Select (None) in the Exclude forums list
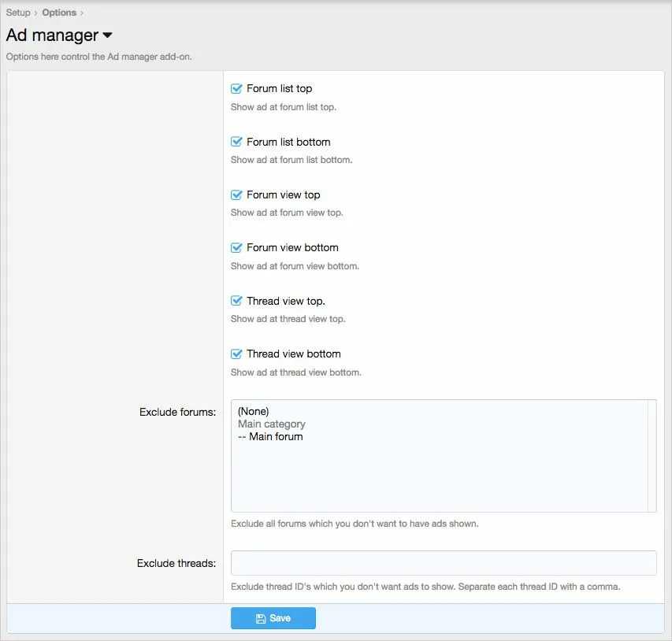The height and width of the screenshot is (641, 672). [x=254, y=411]
